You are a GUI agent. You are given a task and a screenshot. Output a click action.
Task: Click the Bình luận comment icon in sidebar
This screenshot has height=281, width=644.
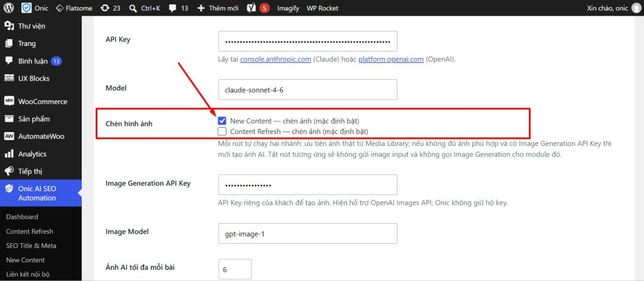pos(9,61)
